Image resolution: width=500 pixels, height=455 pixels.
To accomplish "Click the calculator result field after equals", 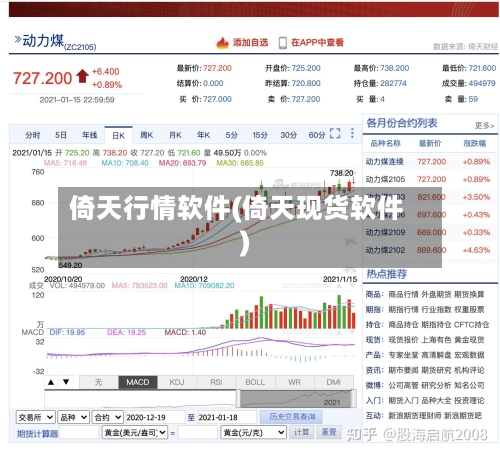I will (198, 433).
